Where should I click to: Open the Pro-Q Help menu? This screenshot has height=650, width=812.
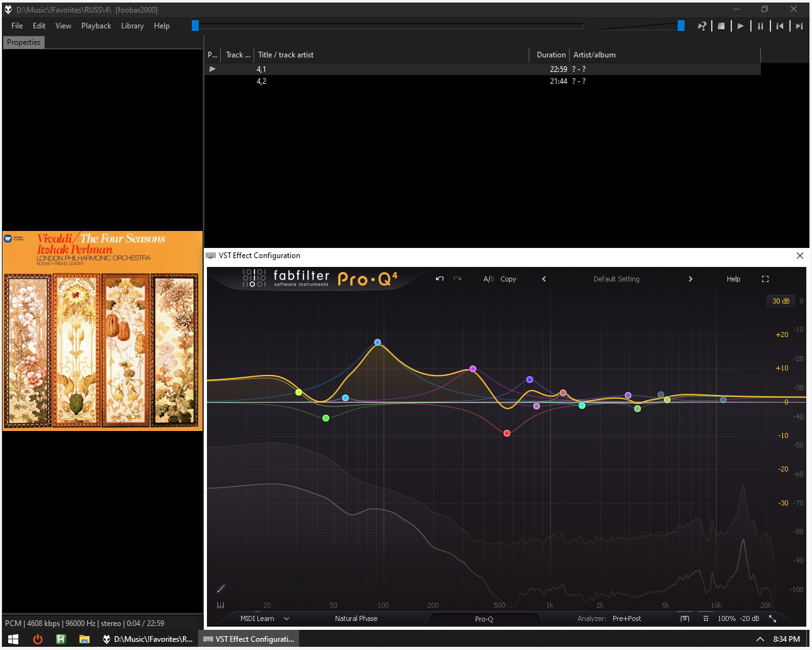tap(733, 279)
